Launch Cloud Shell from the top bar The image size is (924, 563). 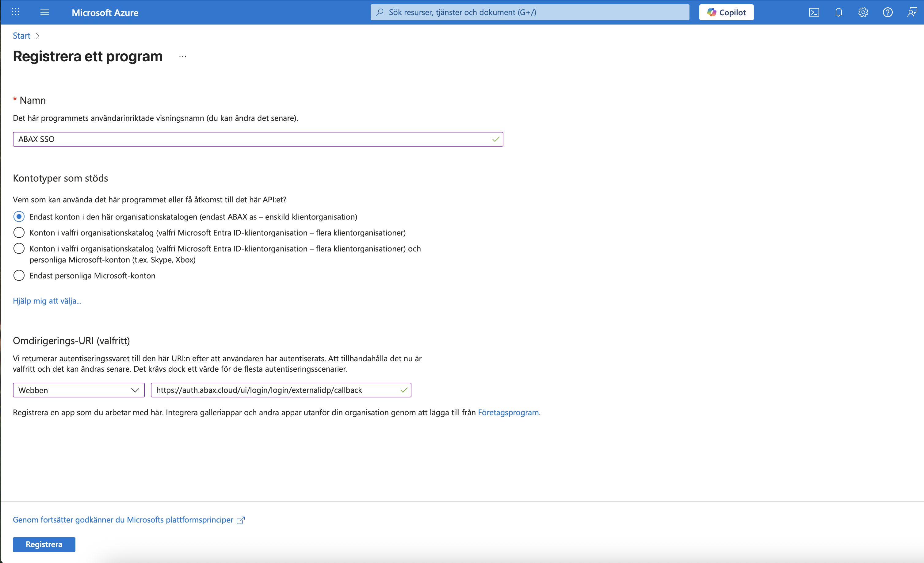tap(814, 12)
